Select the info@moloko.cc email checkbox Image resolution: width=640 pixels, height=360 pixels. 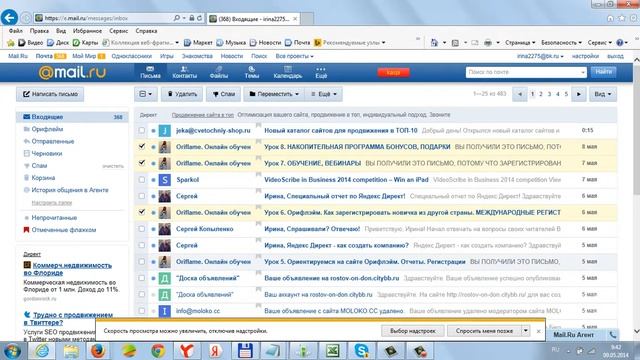[142, 311]
